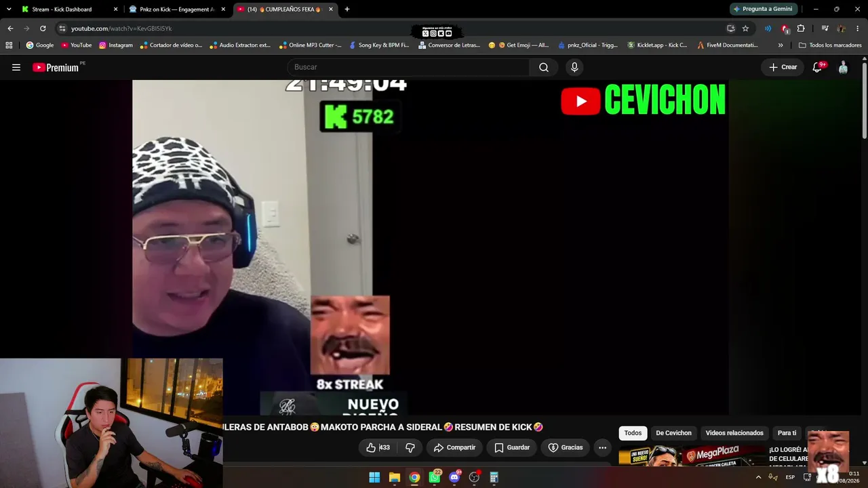Image resolution: width=868 pixels, height=488 pixels.
Task: Click the Compartir share button
Action: [x=454, y=447]
